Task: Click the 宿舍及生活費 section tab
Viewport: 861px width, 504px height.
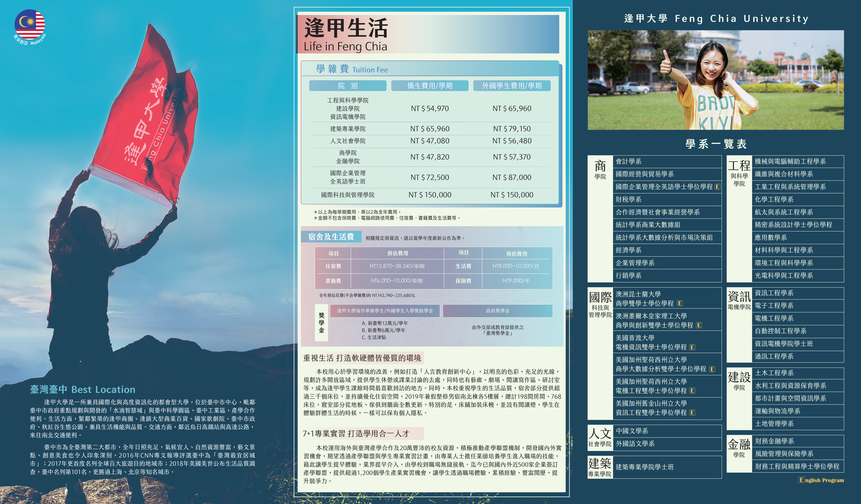Action: [331, 237]
